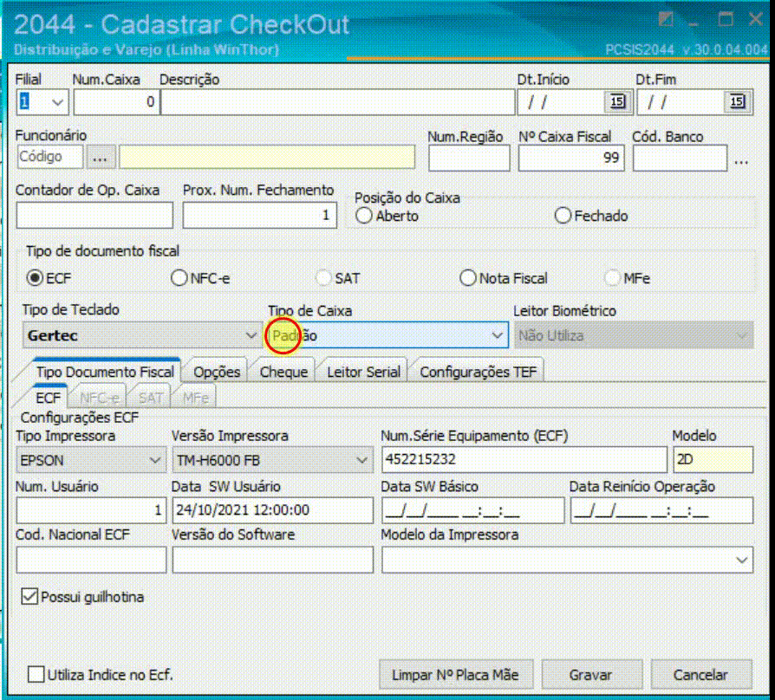Select the NFC-e sub-tab
Screen dimensions: 775x700
100,398
